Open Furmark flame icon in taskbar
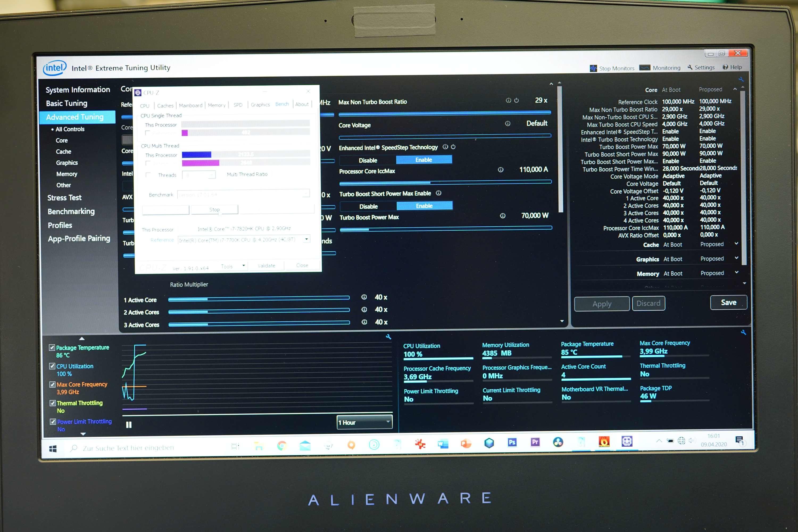 coord(604,441)
